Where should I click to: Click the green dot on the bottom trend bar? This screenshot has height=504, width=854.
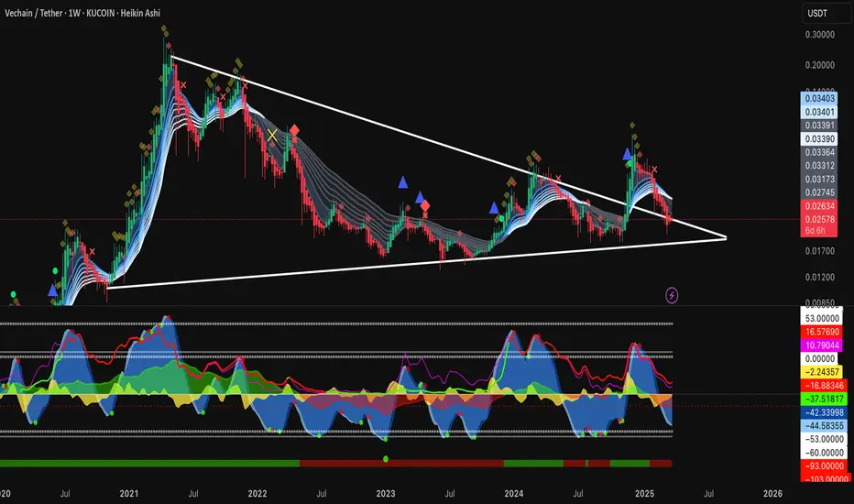(386, 459)
